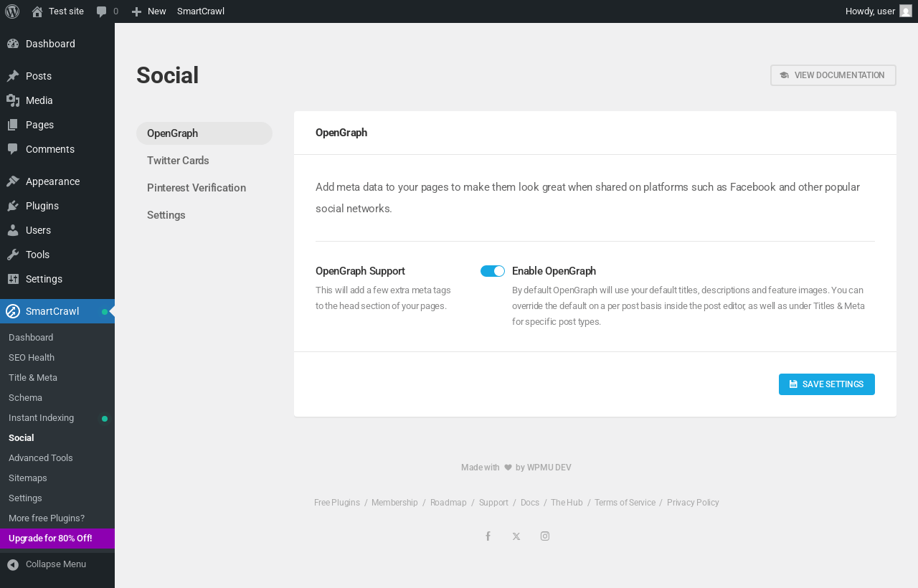Open the Instagram footer icon

pos(545,536)
